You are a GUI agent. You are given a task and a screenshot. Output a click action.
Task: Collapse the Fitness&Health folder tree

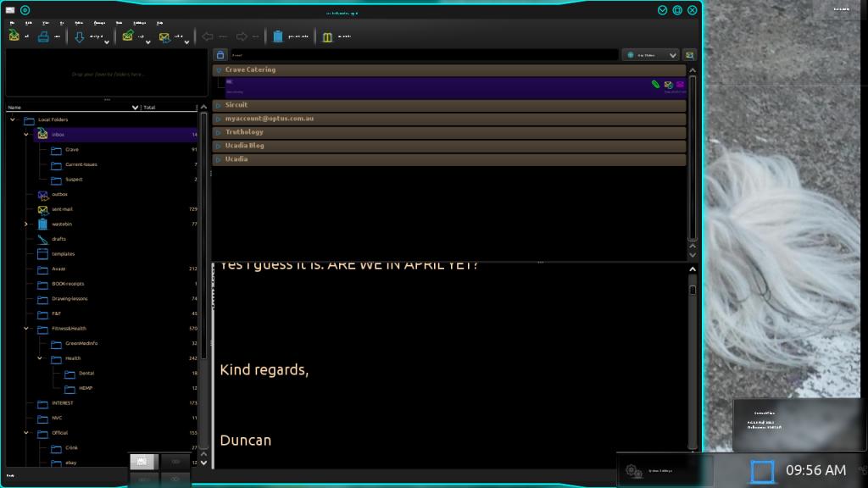point(26,328)
